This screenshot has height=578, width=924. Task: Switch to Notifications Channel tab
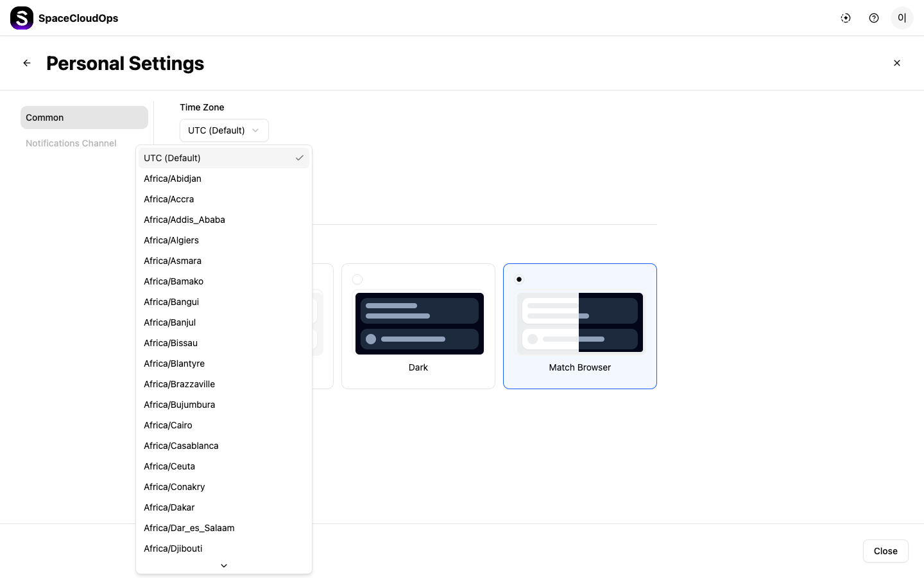pos(71,143)
